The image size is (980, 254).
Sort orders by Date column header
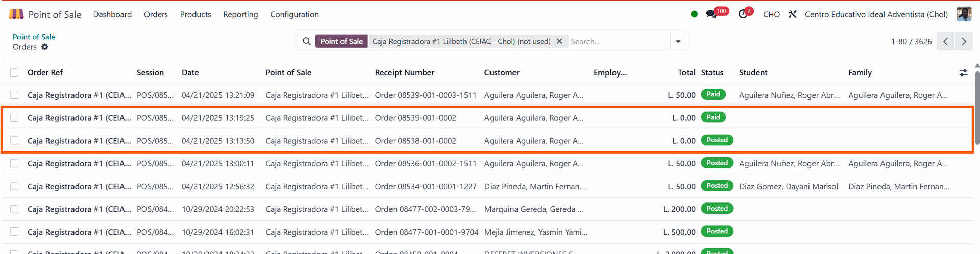click(190, 73)
